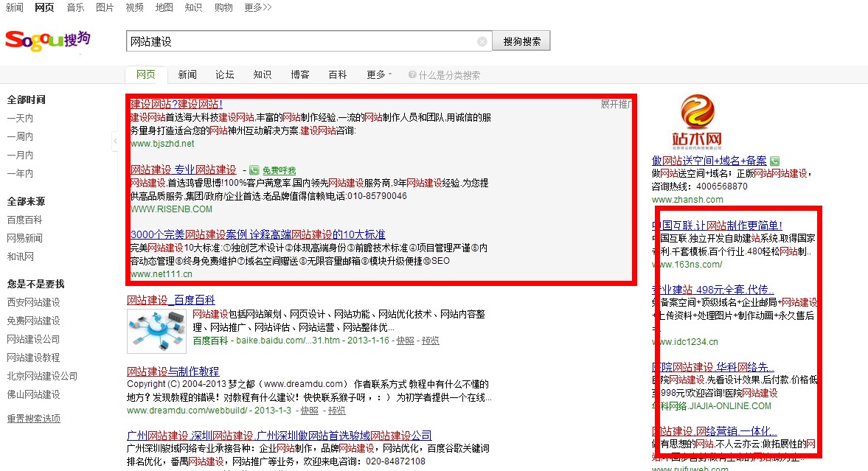Click inside the search input field
Image resolution: width=868 pixels, height=471 pixels.
pyautogui.click(x=295, y=41)
